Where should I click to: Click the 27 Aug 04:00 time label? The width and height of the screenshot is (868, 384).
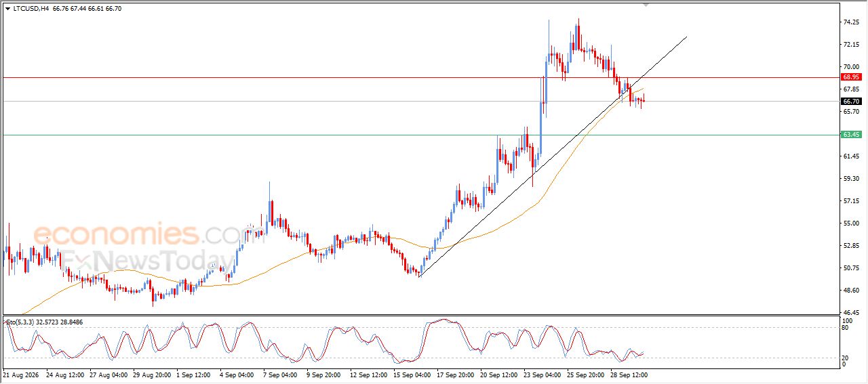click(109, 374)
